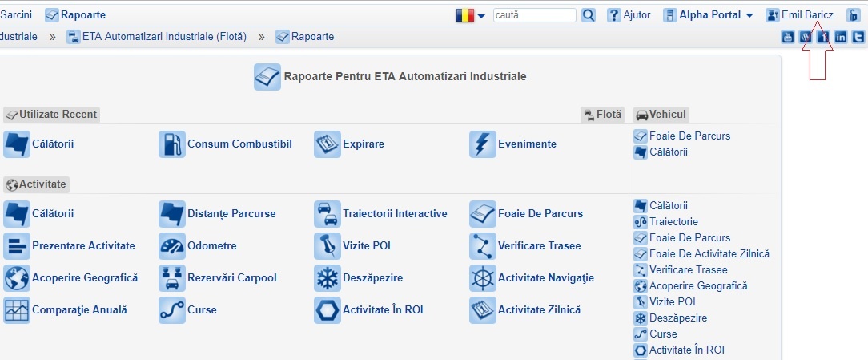Open Călătorii under Utilizate Recent
Screen dimensions: 868x360
[x=38, y=144]
